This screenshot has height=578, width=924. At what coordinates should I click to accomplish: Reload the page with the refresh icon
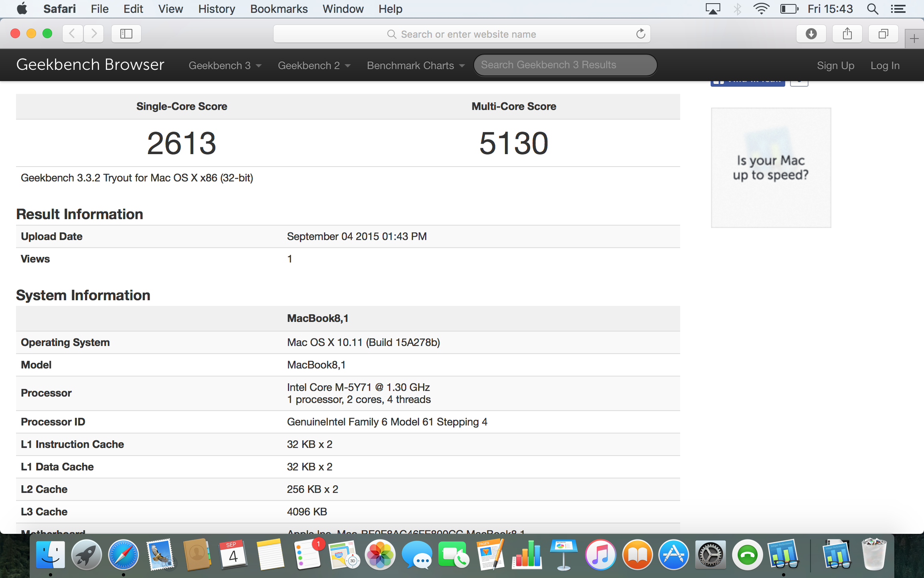[640, 34]
